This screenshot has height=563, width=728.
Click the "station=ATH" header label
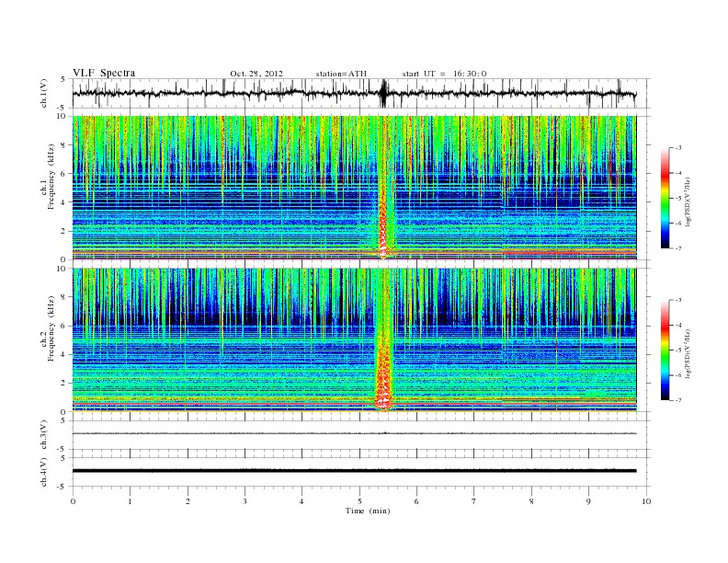coord(341,74)
